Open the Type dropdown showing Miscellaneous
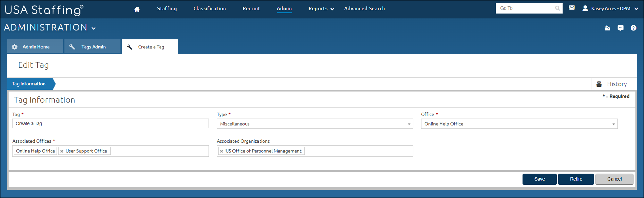This screenshot has width=644, height=198. coord(315,124)
